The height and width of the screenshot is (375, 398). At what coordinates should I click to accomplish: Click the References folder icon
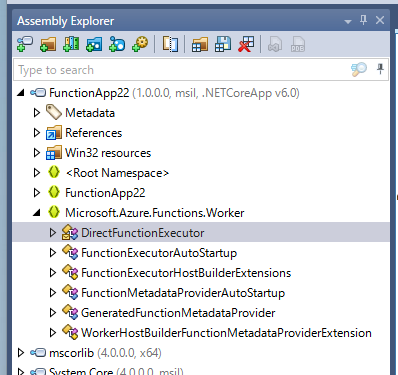(54, 132)
